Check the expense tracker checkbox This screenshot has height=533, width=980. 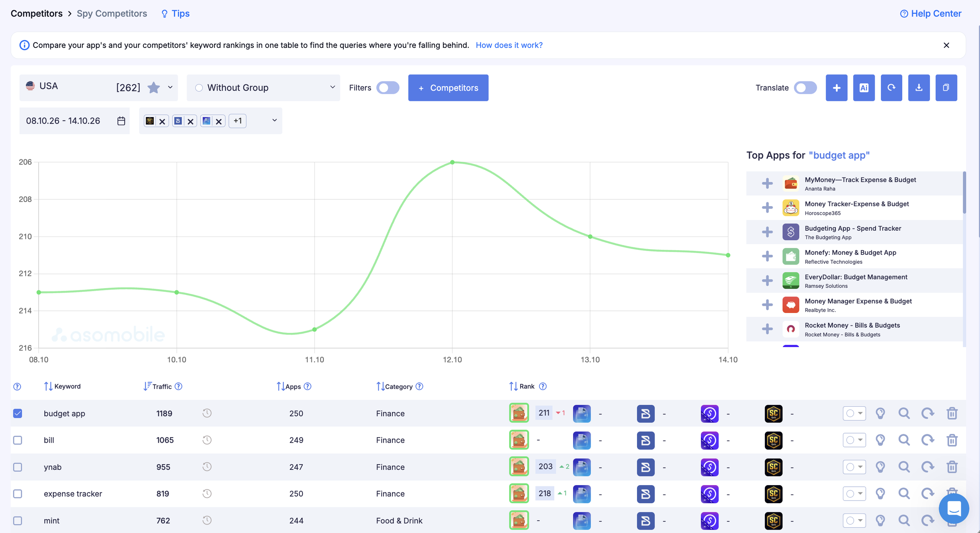tap(18, 494)
